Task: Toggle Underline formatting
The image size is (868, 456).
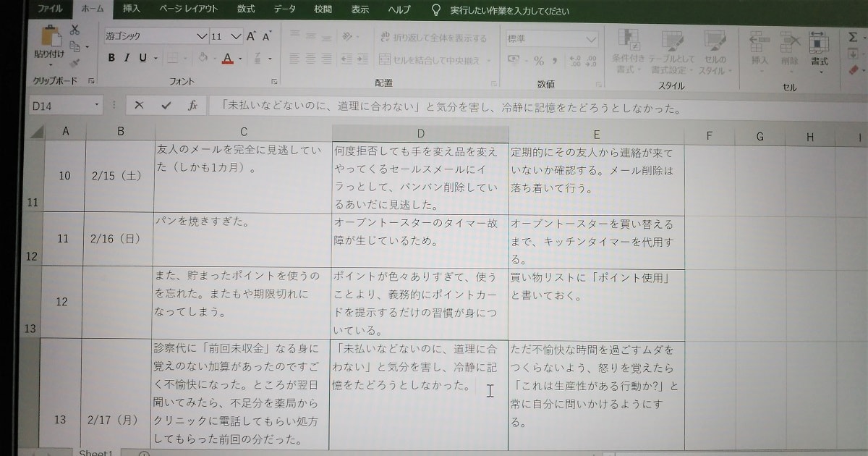Action: (x=142, y=58)
